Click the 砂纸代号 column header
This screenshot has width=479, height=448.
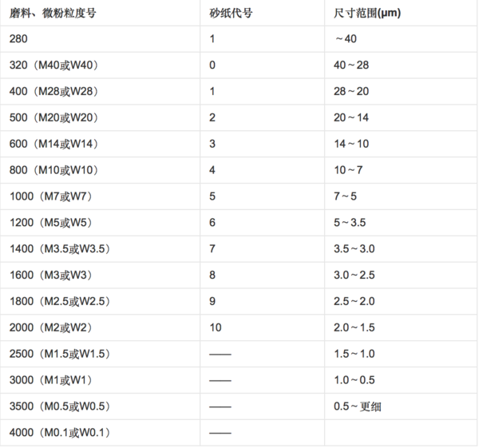pyautogui.click(x=231, y=13)
